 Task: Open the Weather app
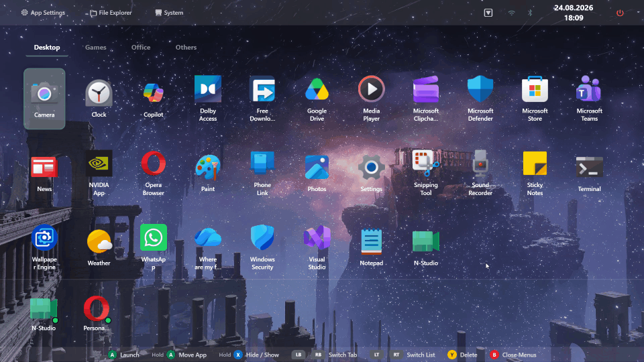point(99,247)
